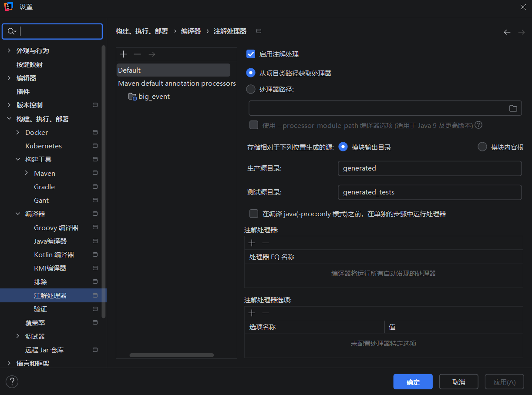Image resolution: width=532 pixels, height=395 pixels.
Task: Click horizontal scrollbar under profile list
Action: pos(172,355)
